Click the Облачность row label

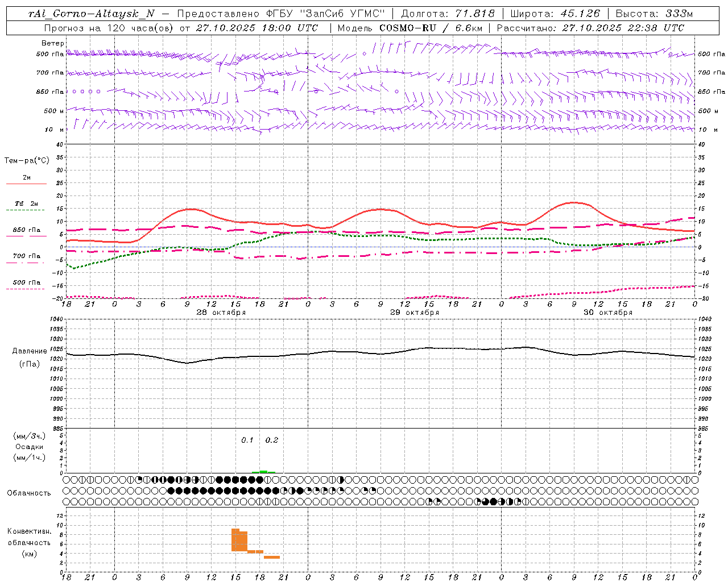29,493
